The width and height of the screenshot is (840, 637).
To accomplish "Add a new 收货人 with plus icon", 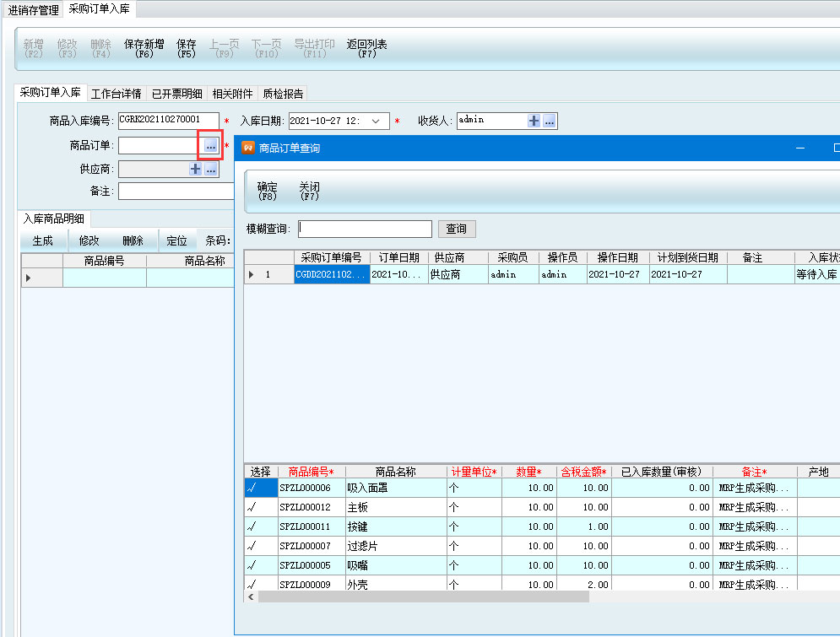I will tap(534, 121).
